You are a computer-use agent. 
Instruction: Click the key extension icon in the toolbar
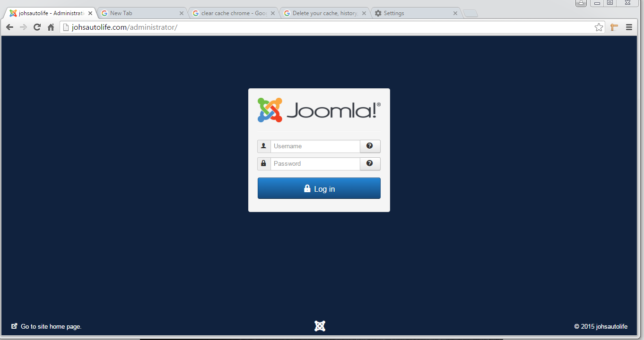tap(614, 27)
